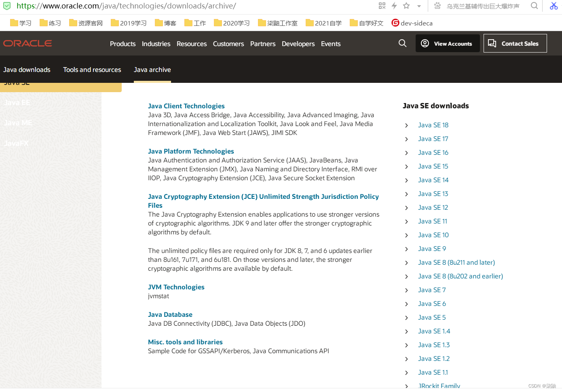The height and width of the screenshot is (392, 562).
Task: Open Java Platform Technologies link
Action: tap(191, 151)
